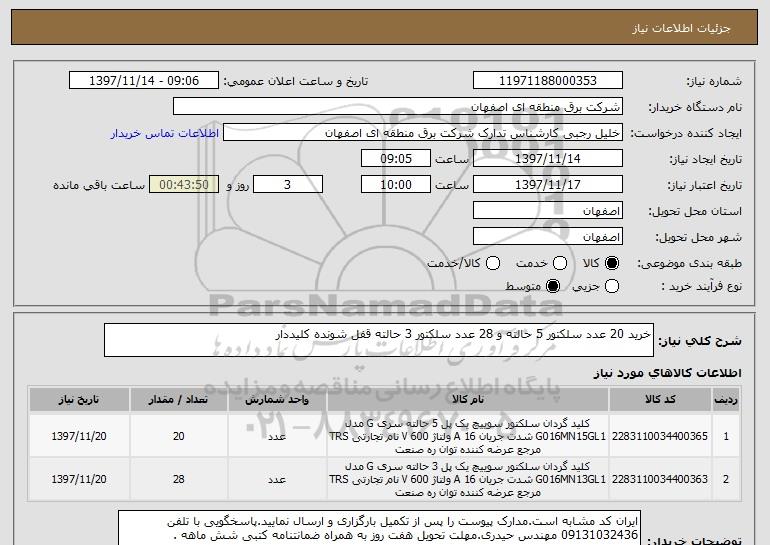
Task: Click the استان محل تحویل label
Action: pos(695,211)
